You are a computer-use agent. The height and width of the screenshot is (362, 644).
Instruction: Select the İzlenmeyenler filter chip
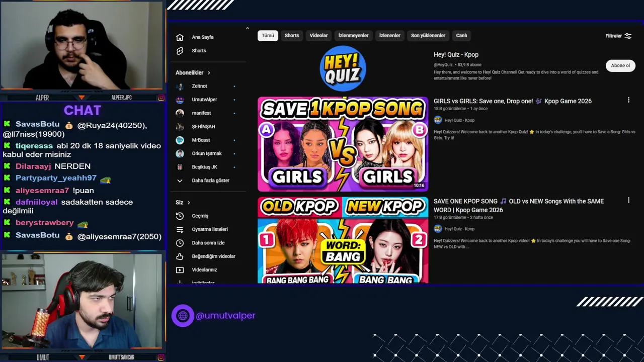[x=353, y=36]
